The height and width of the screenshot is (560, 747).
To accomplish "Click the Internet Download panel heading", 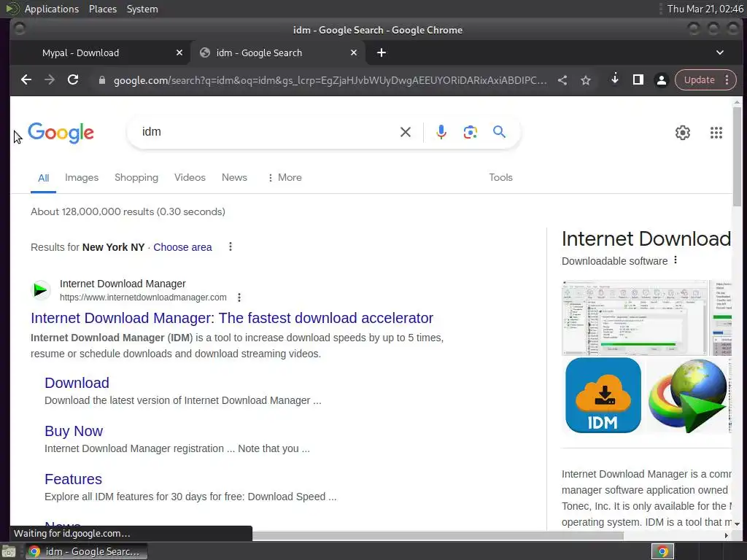I will point(646,238).
